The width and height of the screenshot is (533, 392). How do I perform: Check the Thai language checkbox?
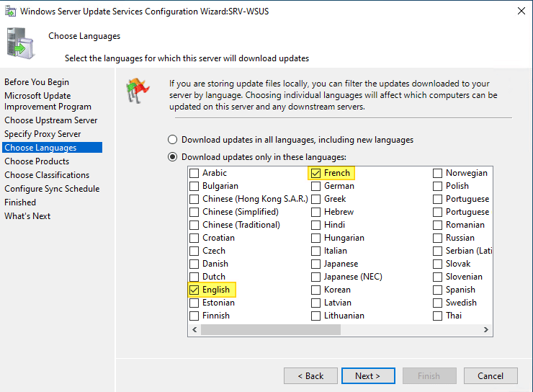[x=437, y=316]
